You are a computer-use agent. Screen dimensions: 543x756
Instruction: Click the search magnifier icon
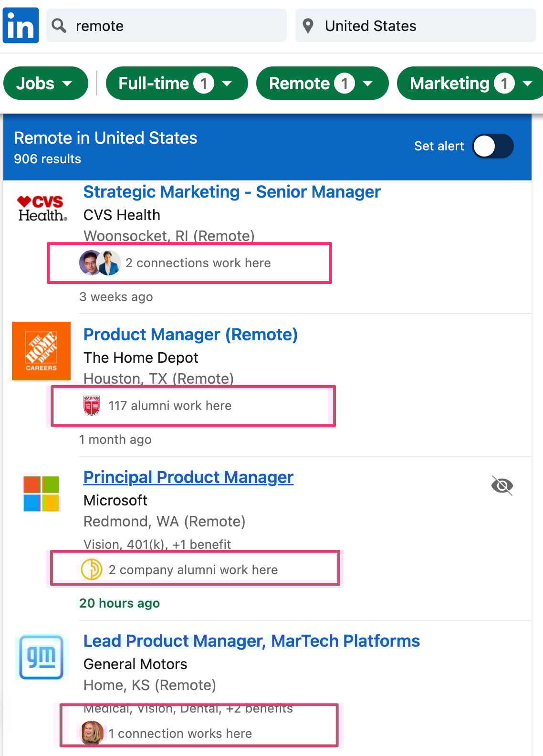pyautogui.click(x=59, y=25)
